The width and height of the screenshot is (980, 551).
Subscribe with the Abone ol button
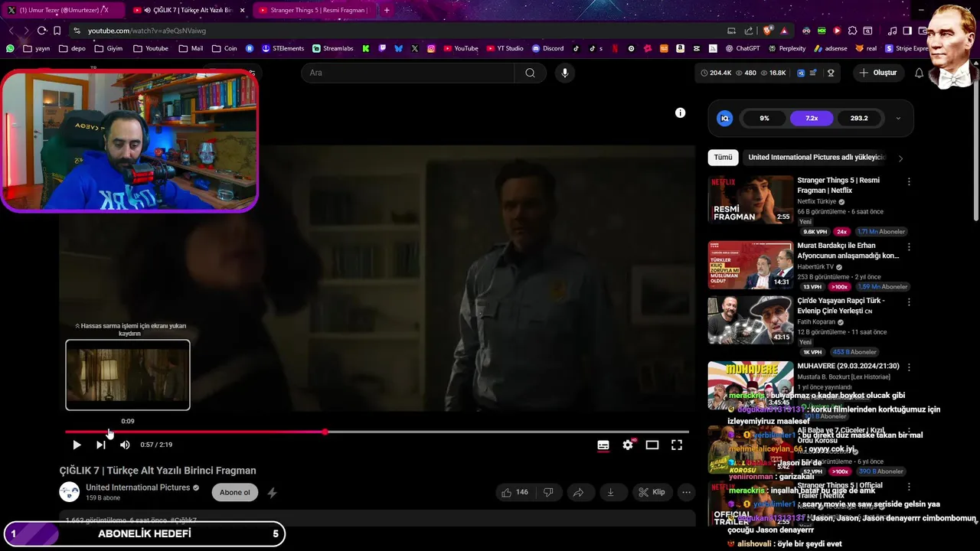[235, 492]
